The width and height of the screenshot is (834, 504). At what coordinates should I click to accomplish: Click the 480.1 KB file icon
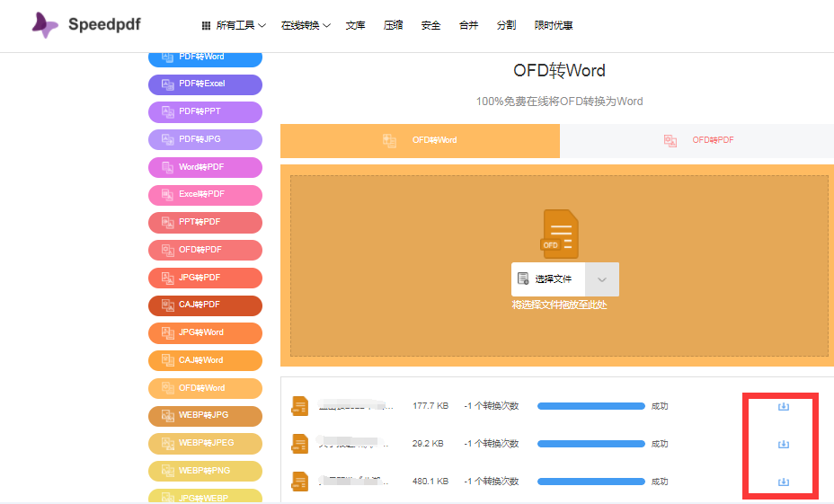point(300,482)
